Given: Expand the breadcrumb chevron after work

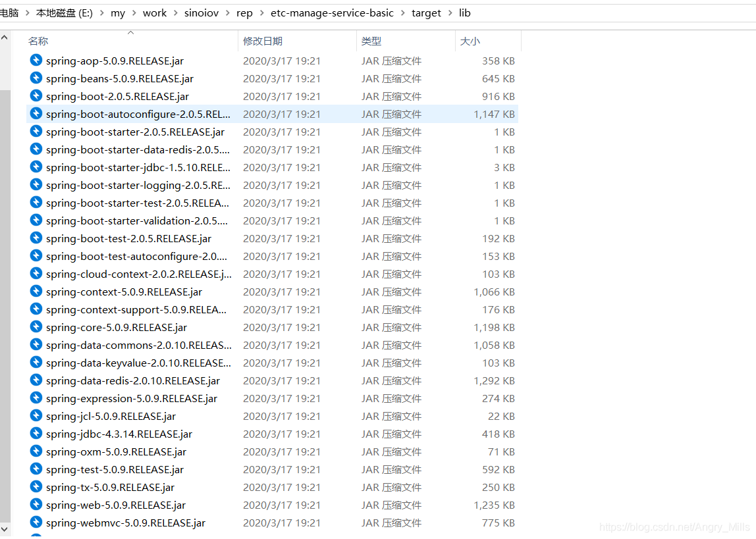Looking at the screenshot, I should pos(175,13).
